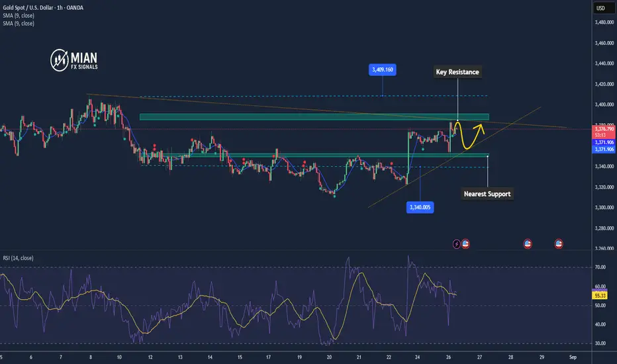Image resolution: width=617 pixels, height=364 pixels.
Task: Click the 40.00 level on the RSI axis
Action: (600, 325)
